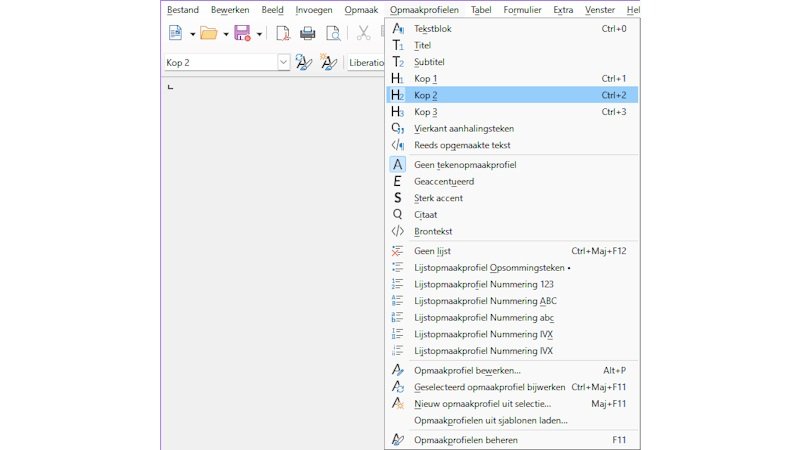Open the Beeld menu

(x=272, y=10)
